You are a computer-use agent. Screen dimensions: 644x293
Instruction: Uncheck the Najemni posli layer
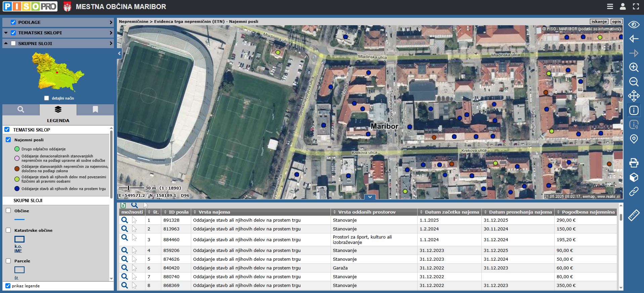8,140
